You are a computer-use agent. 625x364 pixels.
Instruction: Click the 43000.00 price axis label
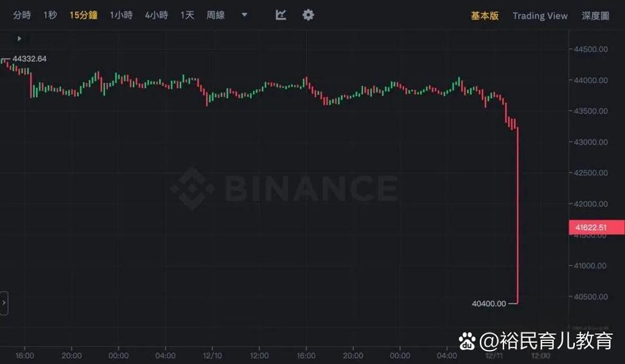[x=591, y=142]
